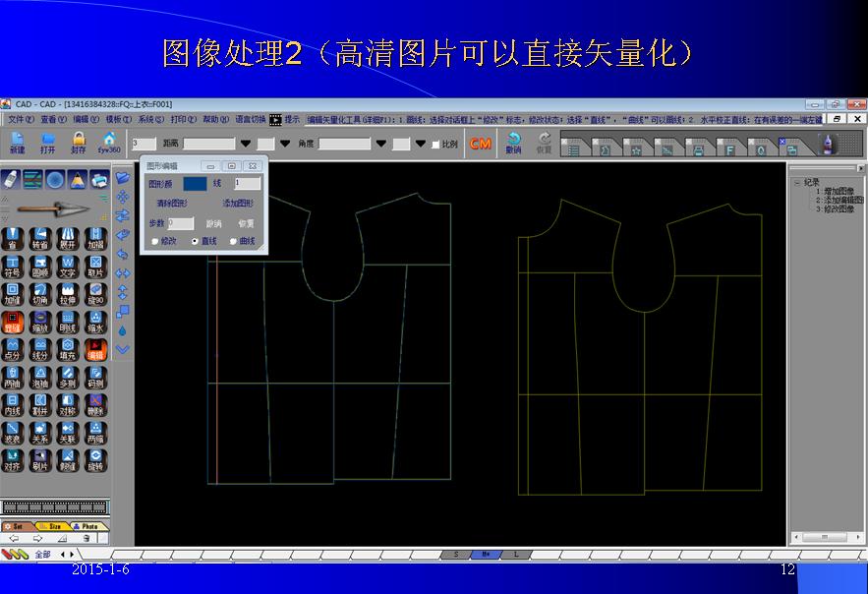Click the blue folder icon in vertical strip
Image resolution: width=868 pixels, height=594 pixels.
tap(122, 178)
